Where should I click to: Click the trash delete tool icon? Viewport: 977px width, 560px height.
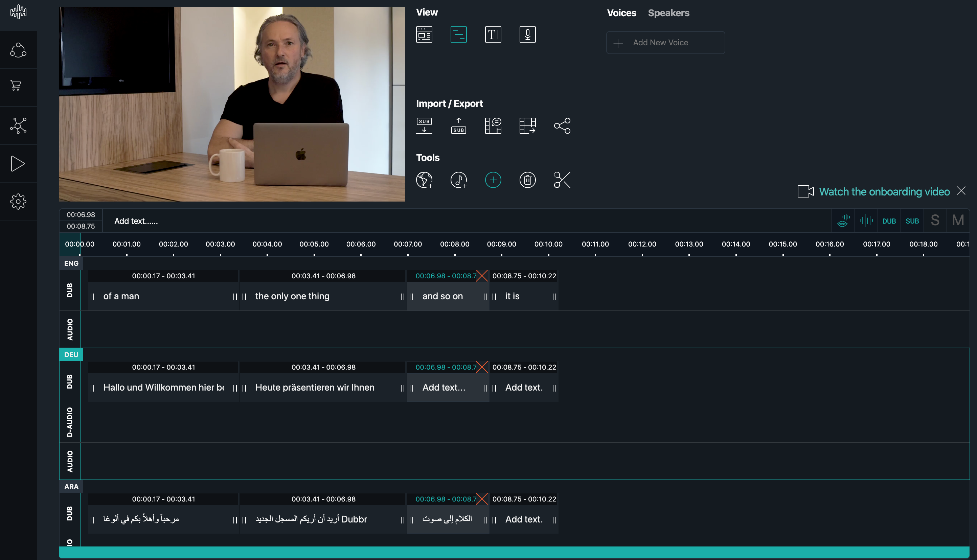tap(527, 180)
